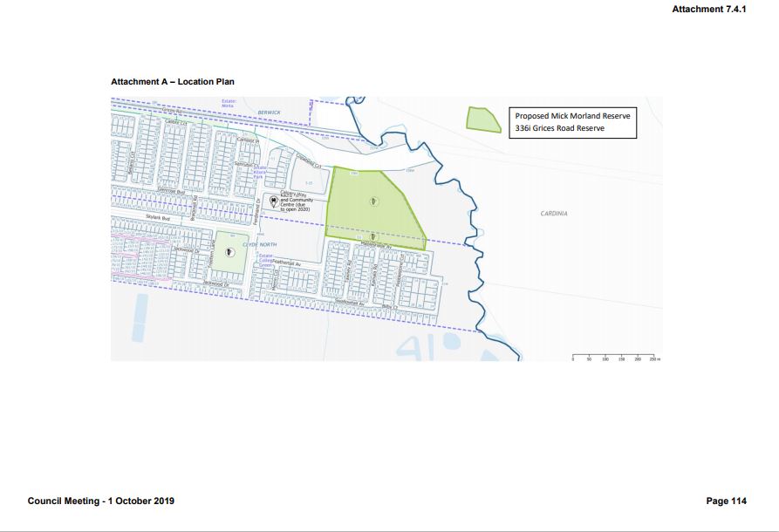Click the 'Glenrose Bvd' street label
The height and width of the screenshot is (532, 779).
(x=171, y=191)
